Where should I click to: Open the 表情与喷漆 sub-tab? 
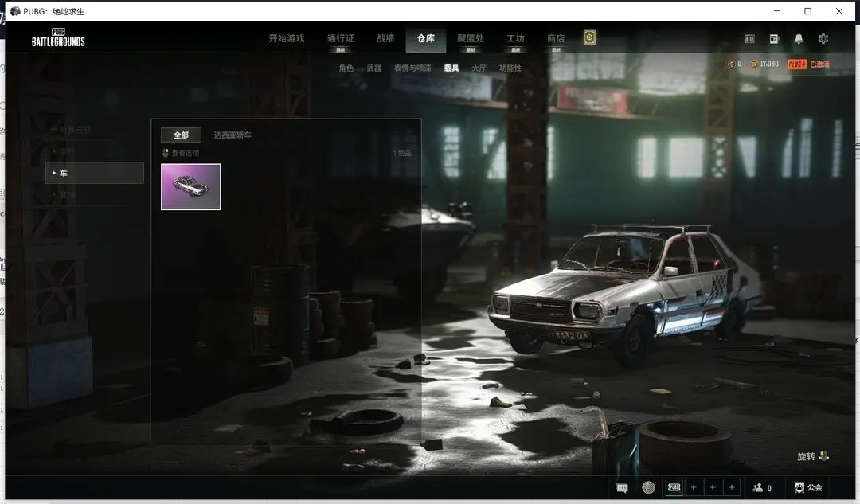tap(412, 68)
